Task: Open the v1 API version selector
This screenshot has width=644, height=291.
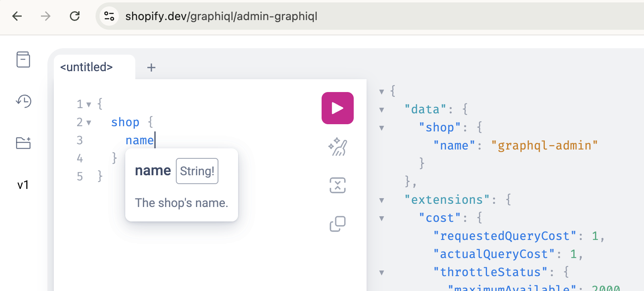Action: tap(23, 185)
